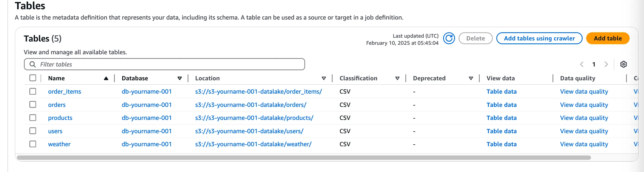The height and width of the screenshot is (172, 644).
Task: Tick the checkbox for weather table
Action: tap(33, 144)
